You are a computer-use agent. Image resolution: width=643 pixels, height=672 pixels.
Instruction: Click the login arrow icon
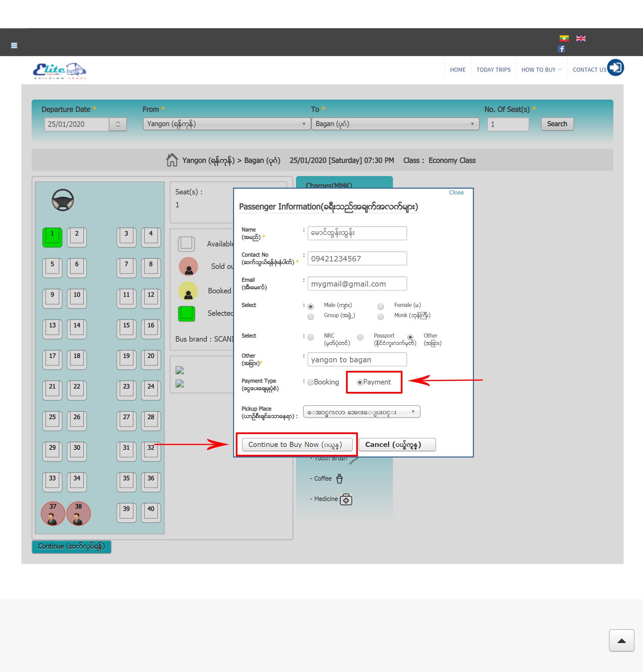(x=615, y=68)
